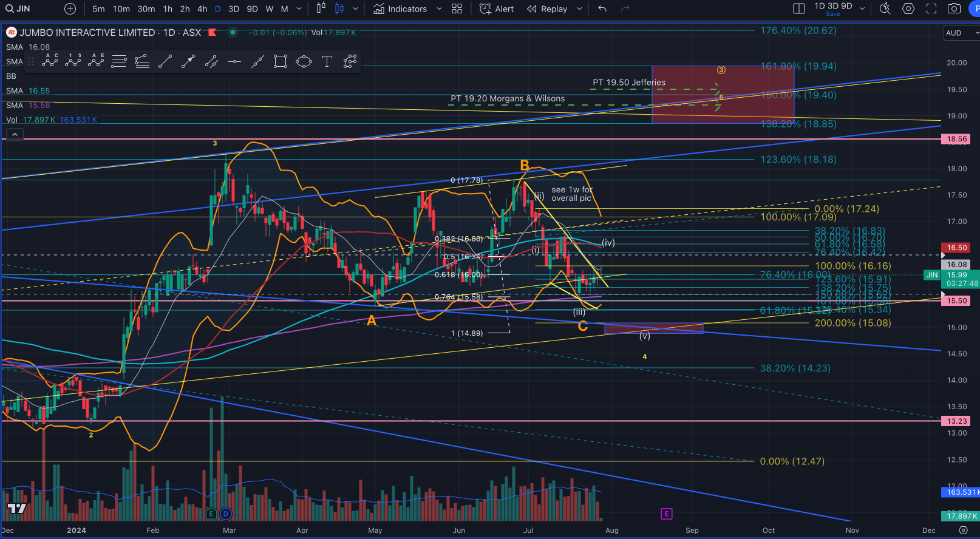Select the horizontal line tool
The image size is (980, 539).
[x=234, y=61]
